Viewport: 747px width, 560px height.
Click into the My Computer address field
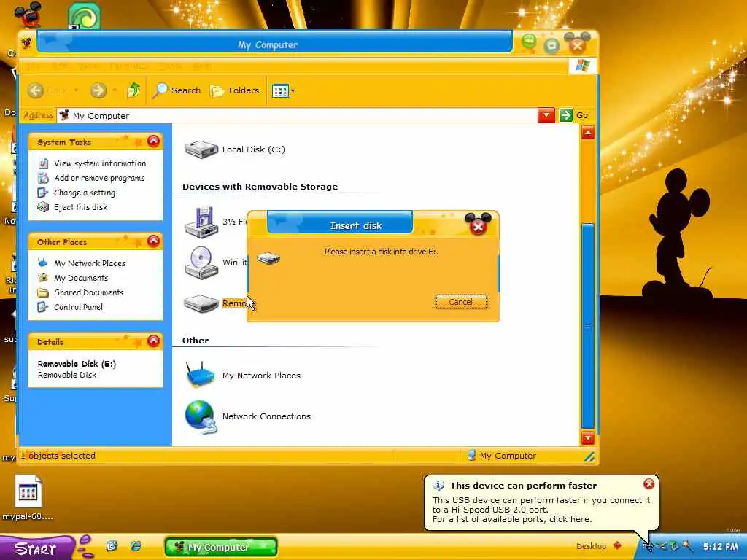[298, 116]
